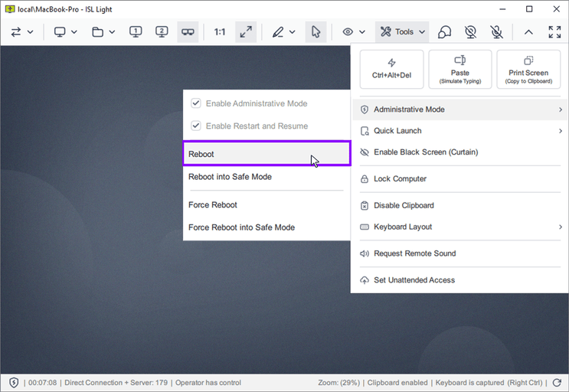569x392 pixels.
Task: Switch to monitor 2 view
Action: point(162,32)
